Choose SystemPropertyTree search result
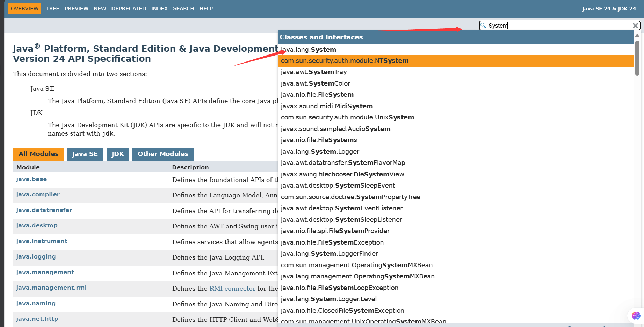Image resolution: width=644 pixels, height=327 pixels. click(456, 197)
